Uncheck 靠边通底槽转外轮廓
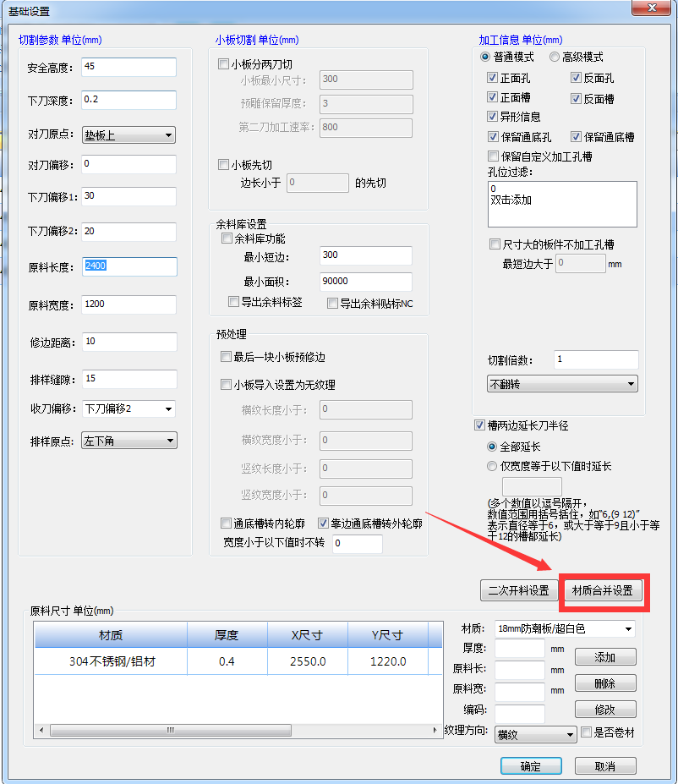Screen dimensions: 678x784 pyautogui.click(x=323, y=523)
